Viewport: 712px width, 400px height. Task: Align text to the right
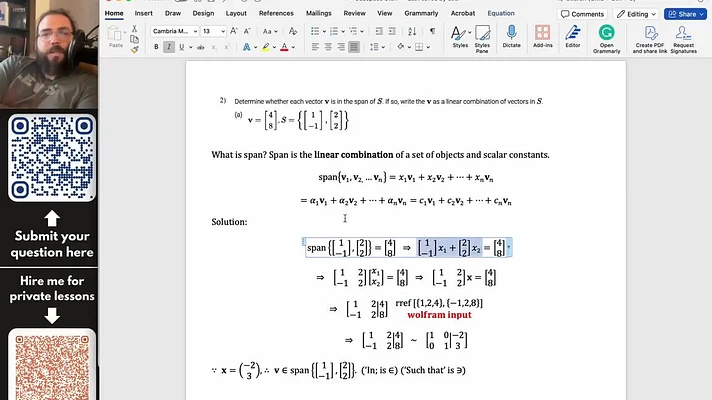[x=341, y=47]
